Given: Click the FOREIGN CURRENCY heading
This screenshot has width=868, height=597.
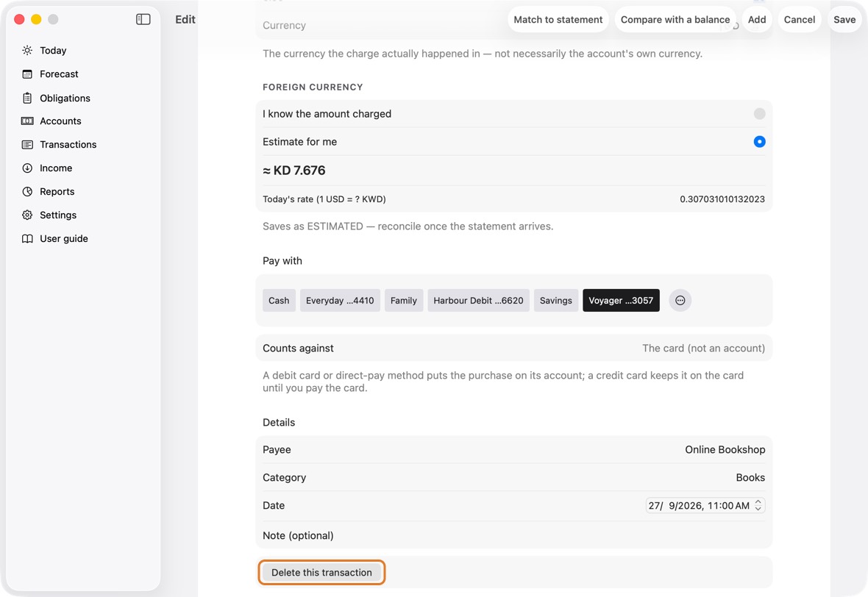Looking at the screenshot, I should [x=313, y=87].
